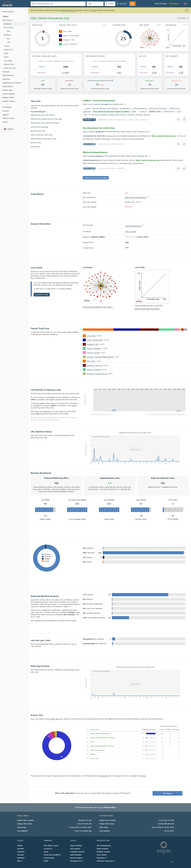
Task: Click the Arts / Crafts orange topic badge
Action: (x=60, y=31)
